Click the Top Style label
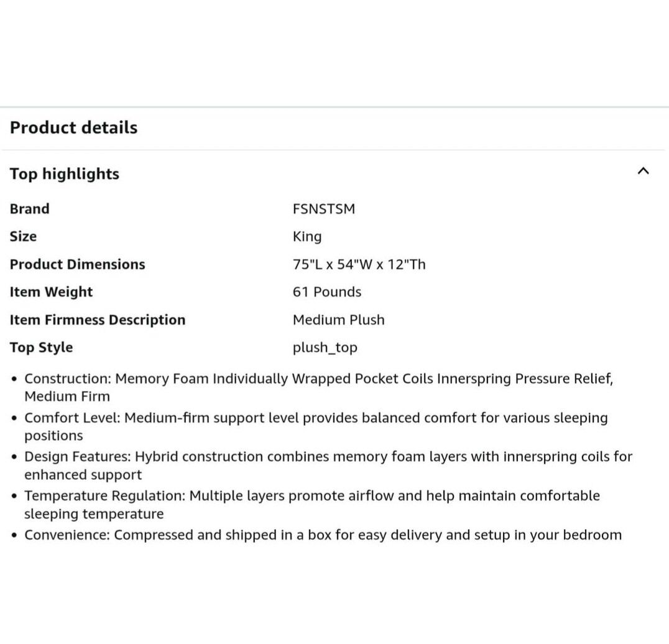669x644 pixels. [41, 347]
